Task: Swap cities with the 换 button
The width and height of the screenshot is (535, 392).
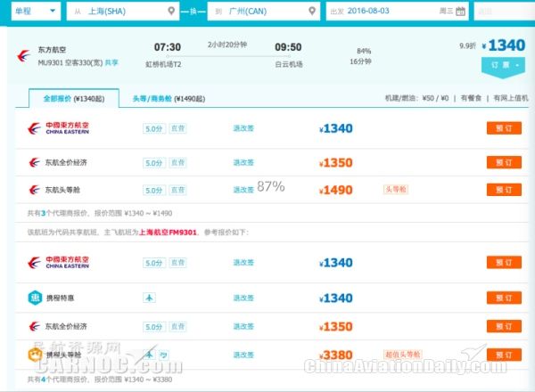Action: click(193, 12)
